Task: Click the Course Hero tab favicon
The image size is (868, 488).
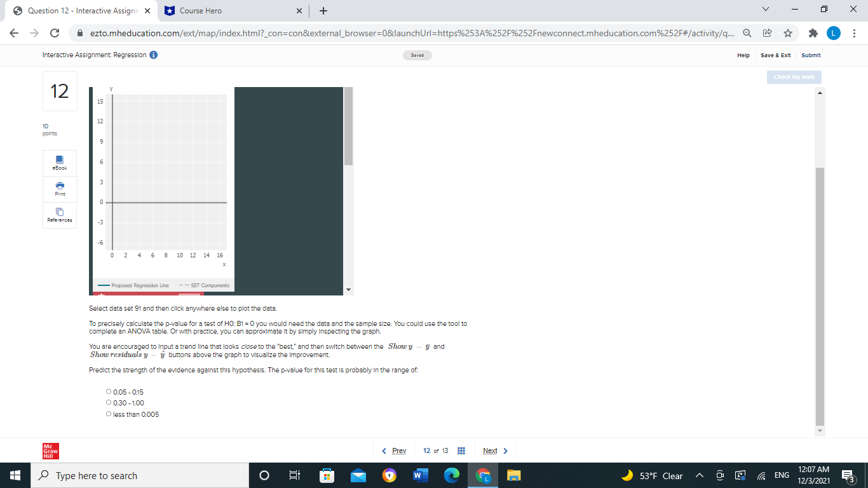Action: point(168,11)
